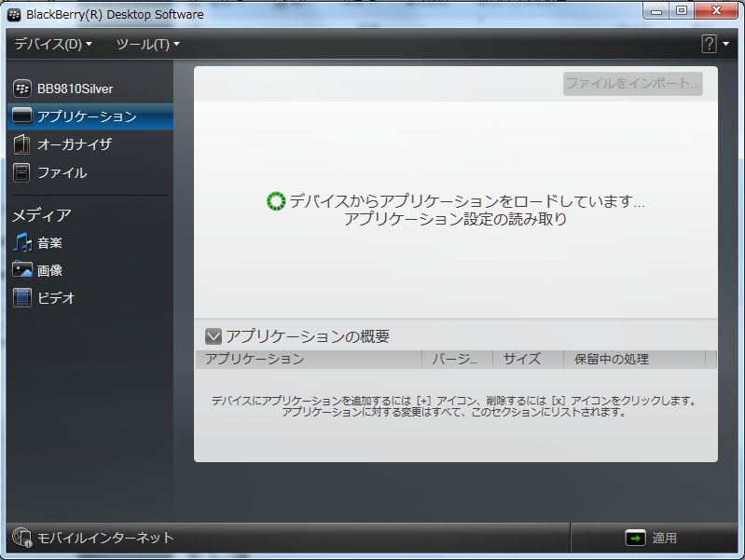Image resolution: width=745 pixels, height=560 pixels.
Task: Click the アプリケーション sidebar icon
Action: pyautogui.click(x=21, y=116)
